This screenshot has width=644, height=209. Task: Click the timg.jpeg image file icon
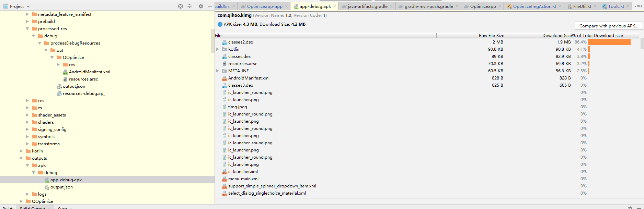225,107
